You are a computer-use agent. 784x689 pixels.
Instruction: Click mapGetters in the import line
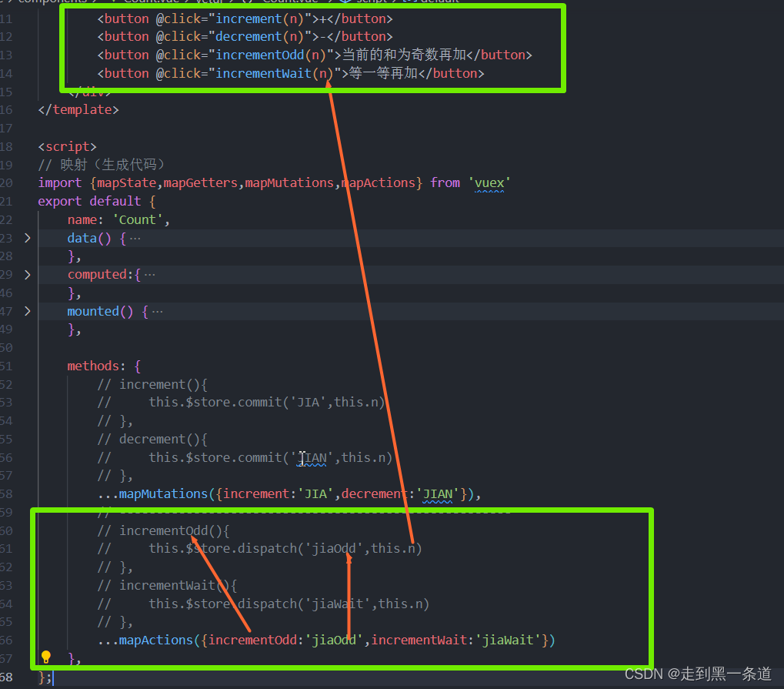click(201, 183)
